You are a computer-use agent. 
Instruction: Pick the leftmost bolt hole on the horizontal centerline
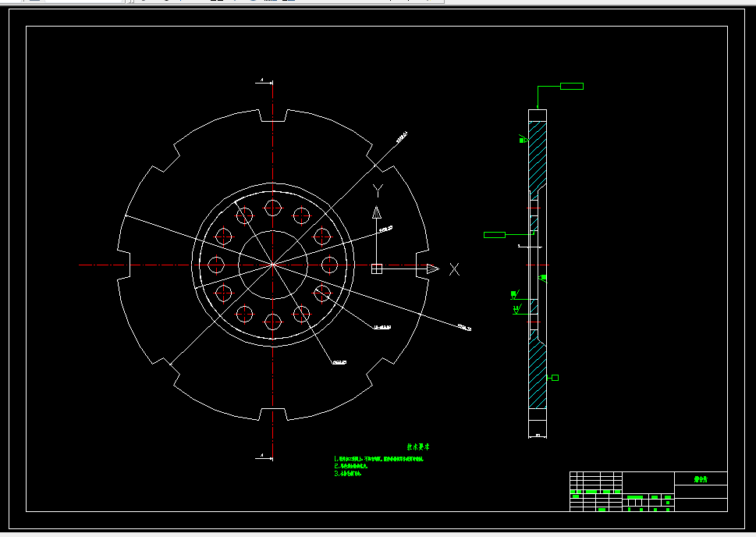pyautogui.click(x=216, y=265)
